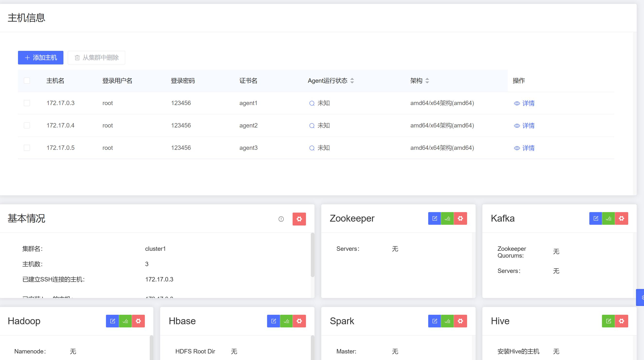Viewport: 644px width, 360px height.
Task: Click the red gear icon on Hadoop card
Action: [x=138, y=321]
